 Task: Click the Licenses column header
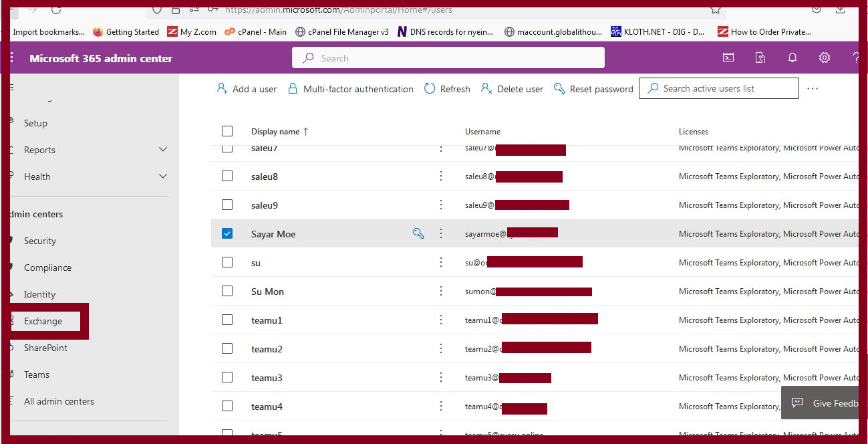(x=694, y=132)
